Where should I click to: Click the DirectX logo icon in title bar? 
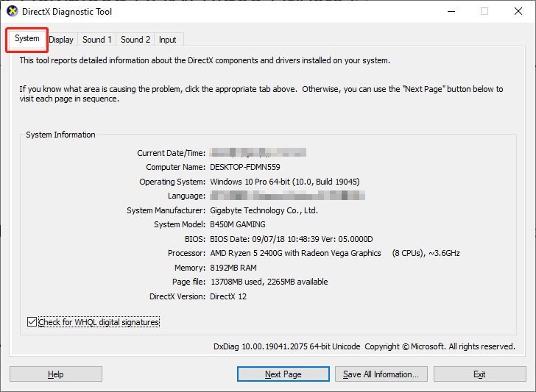pyautogui.click(x=13, y=11)
